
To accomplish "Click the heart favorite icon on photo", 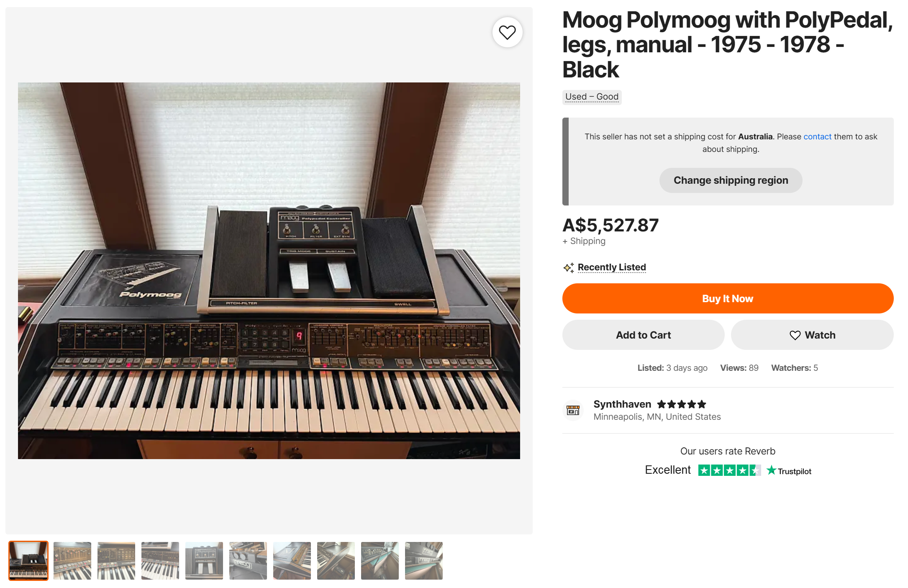I will point(507,32).
